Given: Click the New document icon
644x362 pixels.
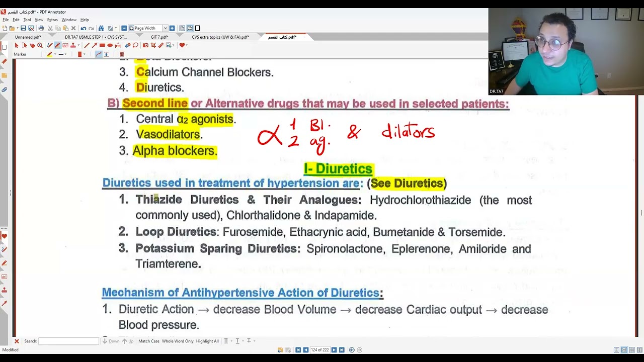Looking at the screenshot, I should coord(4,28).
